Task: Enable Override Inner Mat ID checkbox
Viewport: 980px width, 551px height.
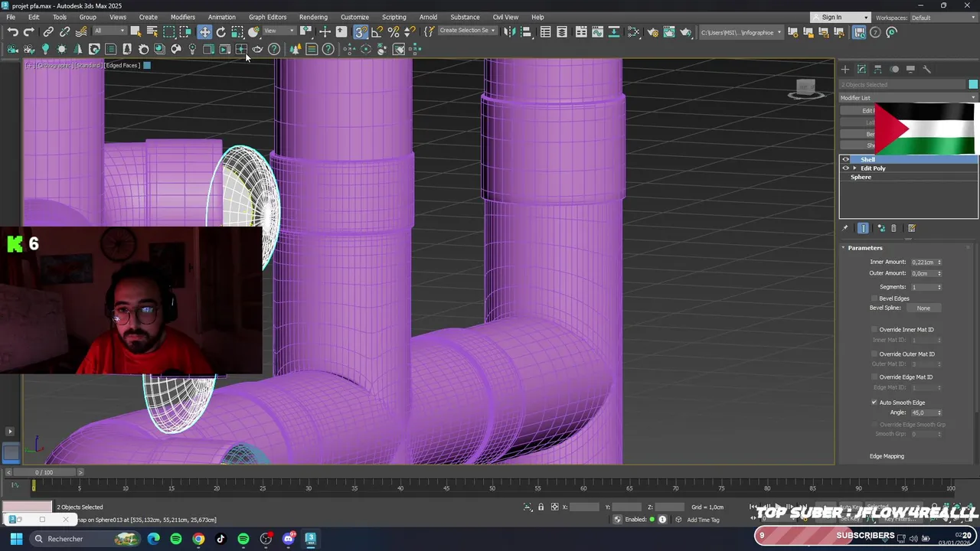Action: [874, 330]
